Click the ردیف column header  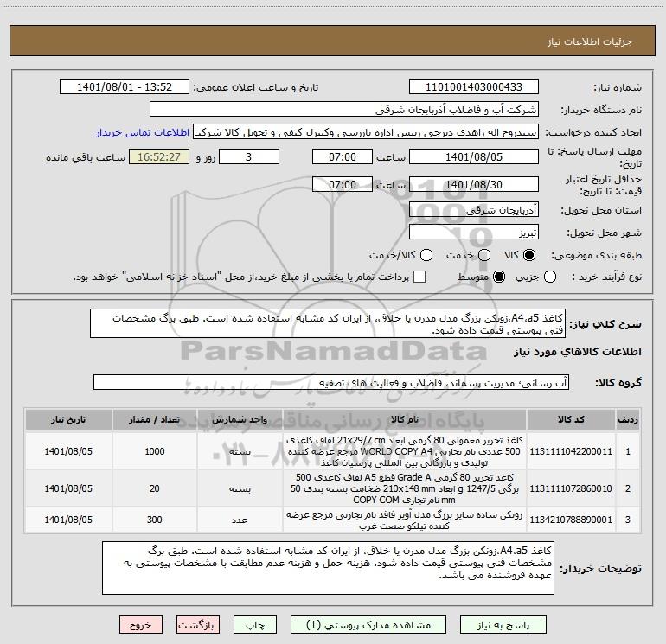tap(628, 419)
